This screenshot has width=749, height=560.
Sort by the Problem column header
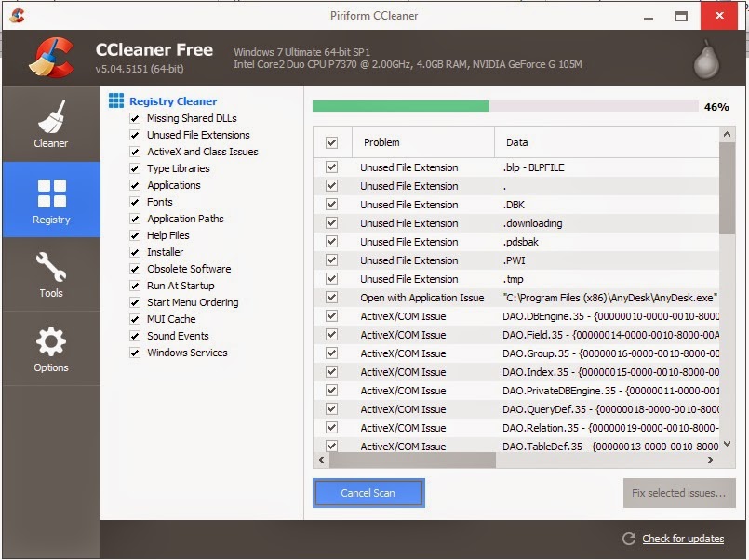point(423,142)
